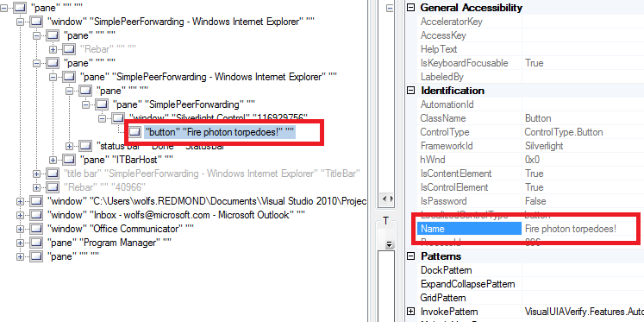This screenshot has height=322, width=644.
Task: Expand the status bar Done tree node
Action: tap(69, 146)
